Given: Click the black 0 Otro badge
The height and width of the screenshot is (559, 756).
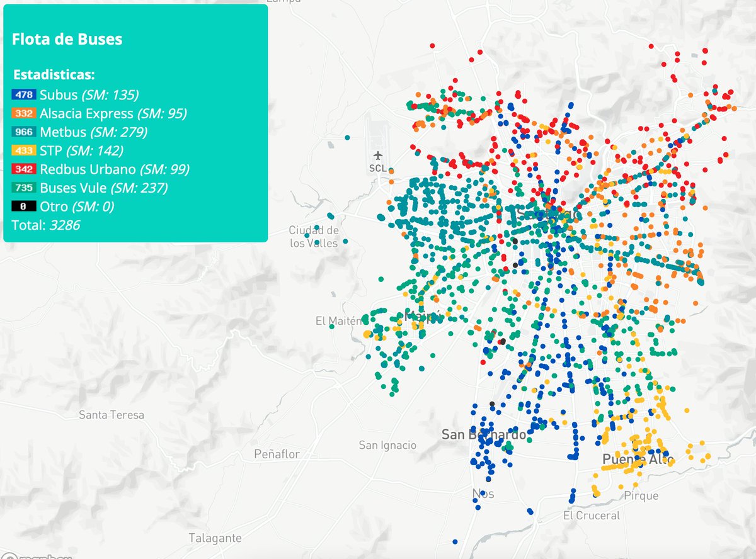Looking at the screenshot, I should (x=25, y=206).
